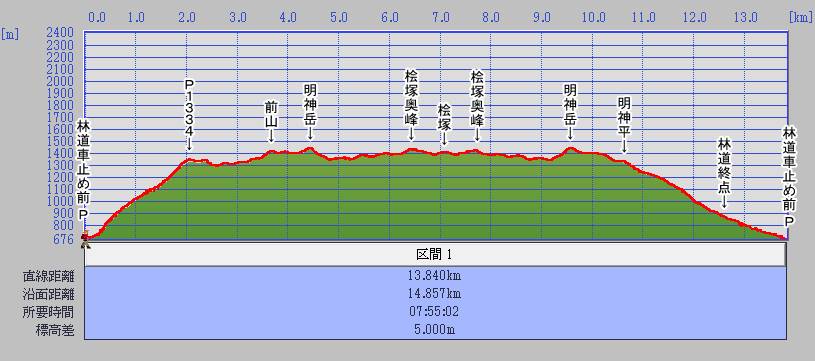Click the [m] unit label on elevation axis
Viewport: 815px width, 361px height.
(x=10, y=35)
